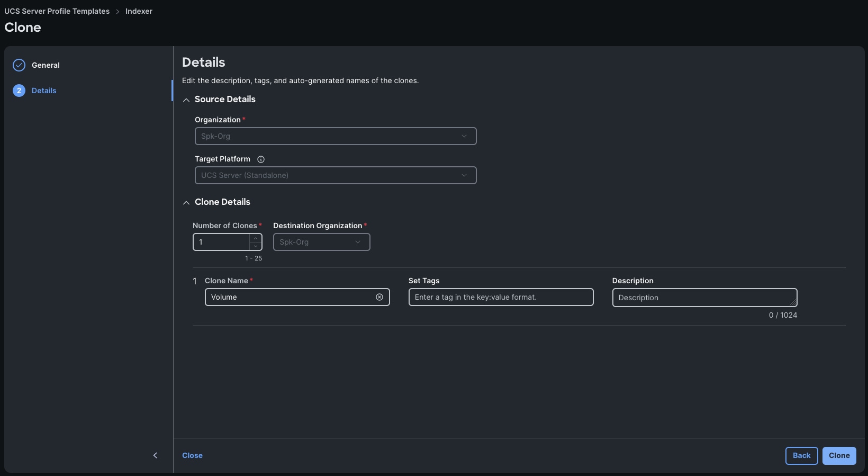Collapse the Clone Details section

pos(186,202)
